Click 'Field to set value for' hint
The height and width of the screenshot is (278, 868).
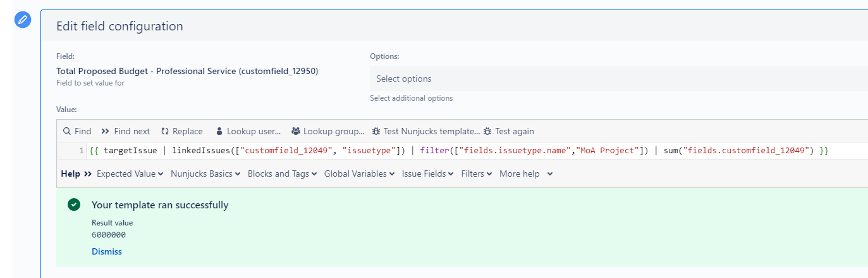(x=90, y=83)
